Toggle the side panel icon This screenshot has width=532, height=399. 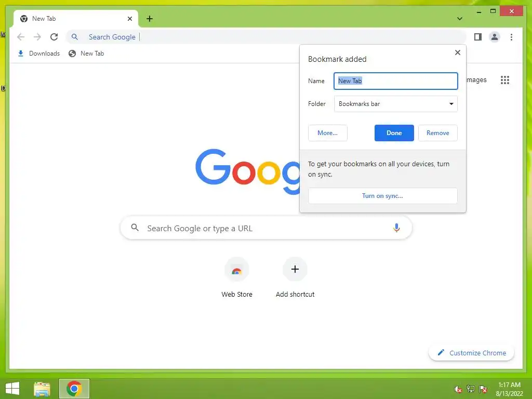pos(478,37)
